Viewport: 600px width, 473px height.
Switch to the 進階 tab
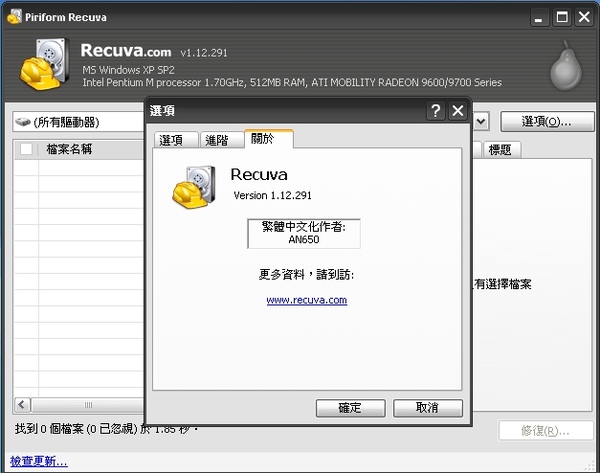point(221,140)
